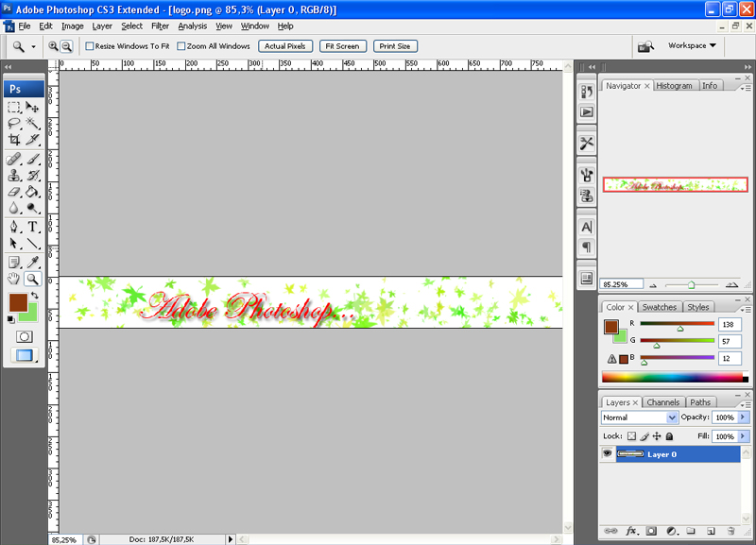Image resolution: width=756 pixels, height=545 pixels.
Task: Select the Paint Bucket tool
Action: [x=32, y=192]
